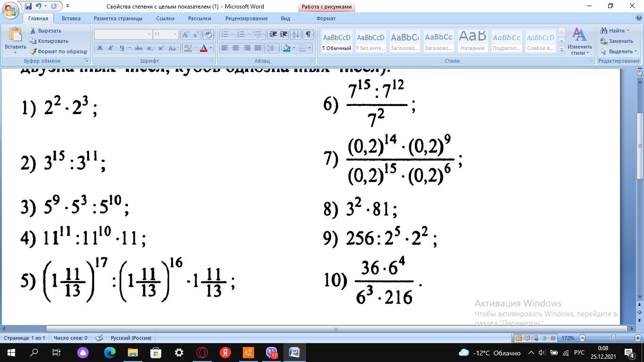
Task: Click the Sort (A-Я) paragraph icon
Action: tap(296, 34)
